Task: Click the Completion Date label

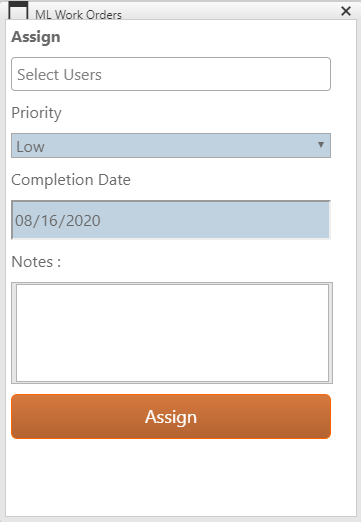Action: pyautogui.click(x=71, y=180)
